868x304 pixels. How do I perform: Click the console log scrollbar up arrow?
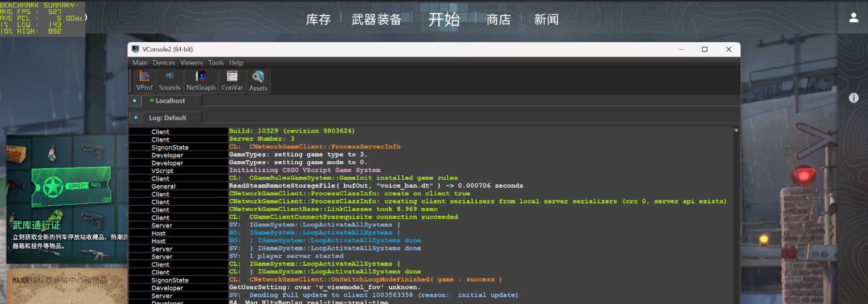pos(736,130)
